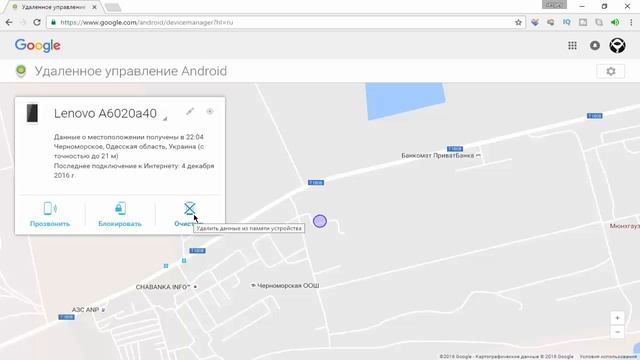
Task: Open the Google apps grid
Action: pos(572,46)
